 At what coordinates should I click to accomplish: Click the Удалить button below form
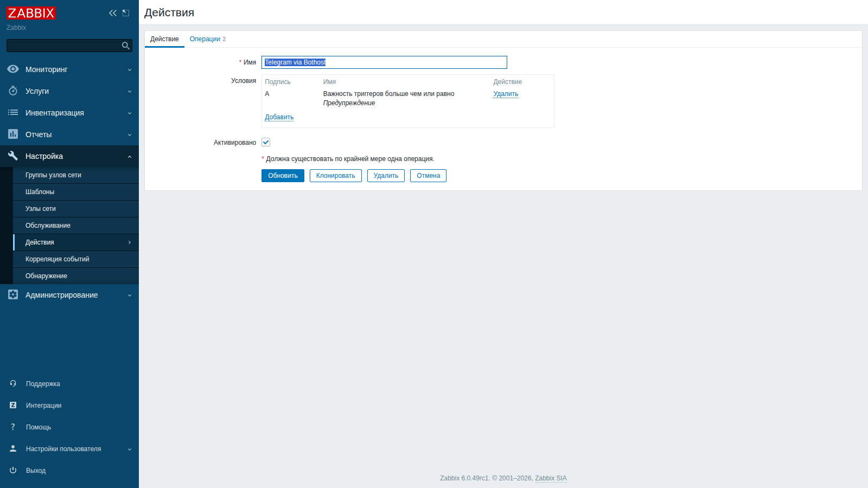click(386, 176)
